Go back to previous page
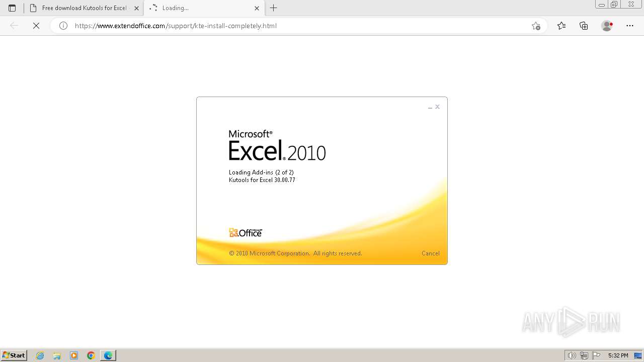 point(14,26)
